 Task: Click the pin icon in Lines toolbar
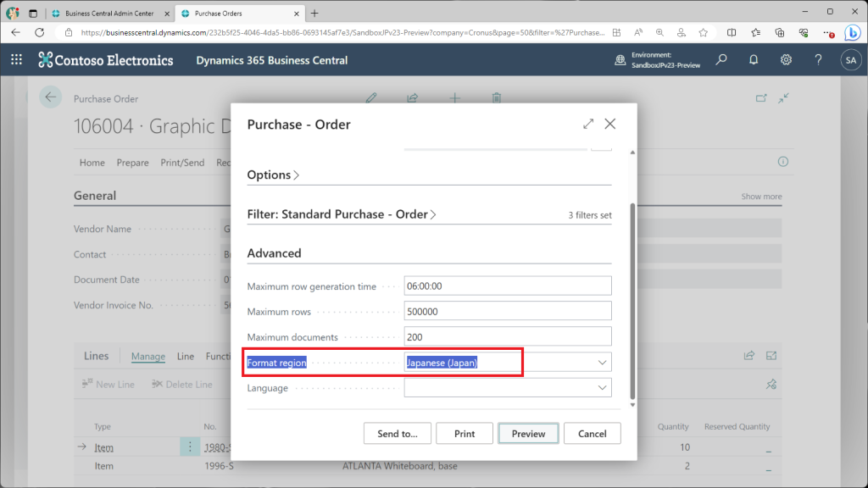(x=771, y=384)
